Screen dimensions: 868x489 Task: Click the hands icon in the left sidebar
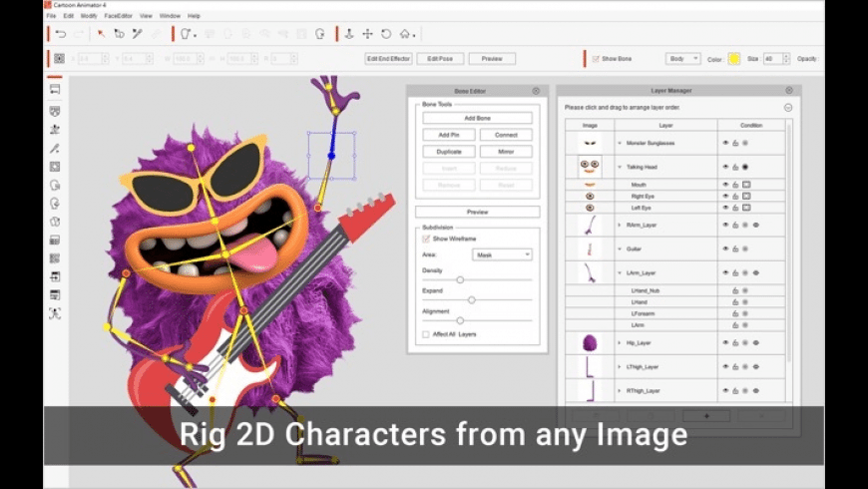[55, 222]
